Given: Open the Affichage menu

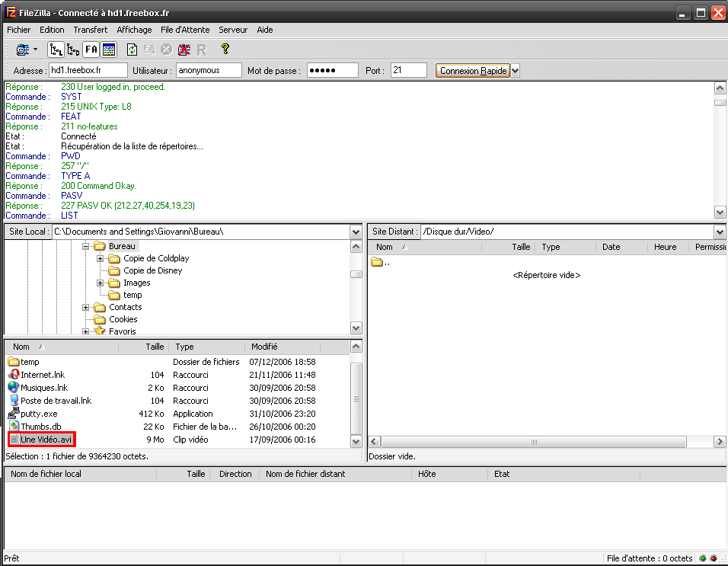Looking at the screenshot, I should click(134, 30).
